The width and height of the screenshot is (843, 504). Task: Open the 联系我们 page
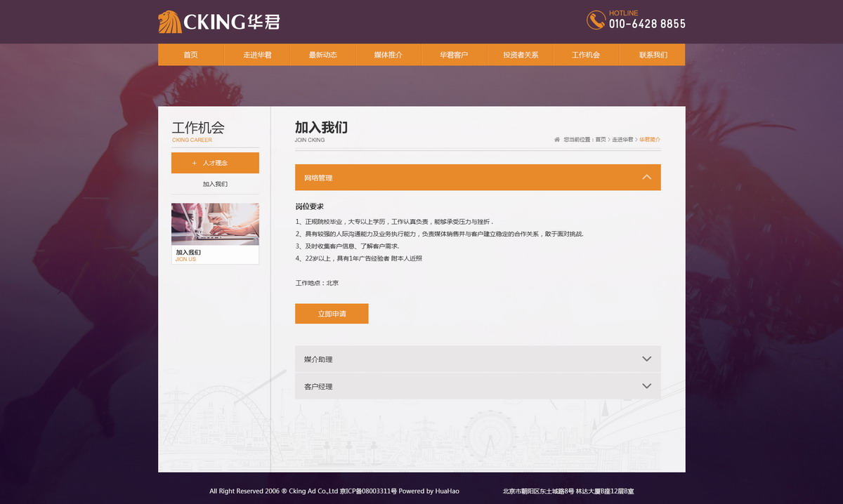pos(652,54)
